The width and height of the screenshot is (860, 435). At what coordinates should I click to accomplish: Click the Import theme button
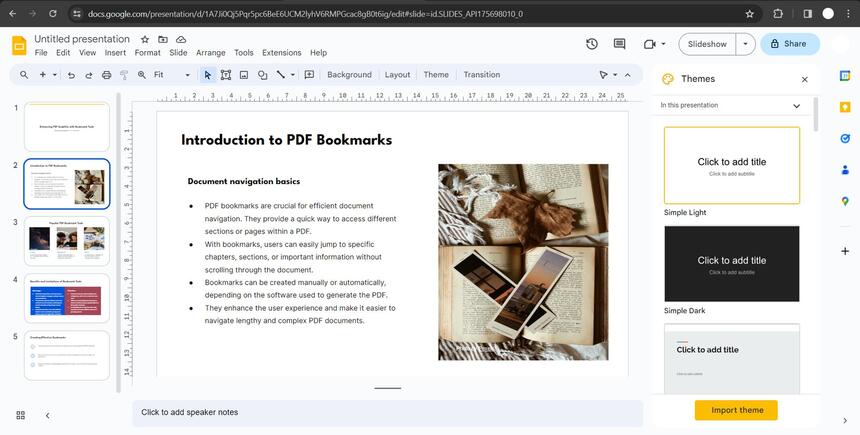click(x=736, y=410)
